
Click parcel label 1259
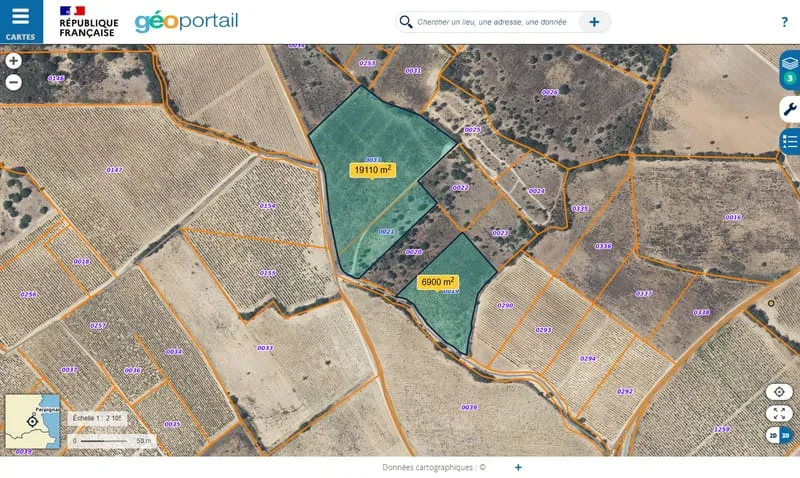[722, 429]
